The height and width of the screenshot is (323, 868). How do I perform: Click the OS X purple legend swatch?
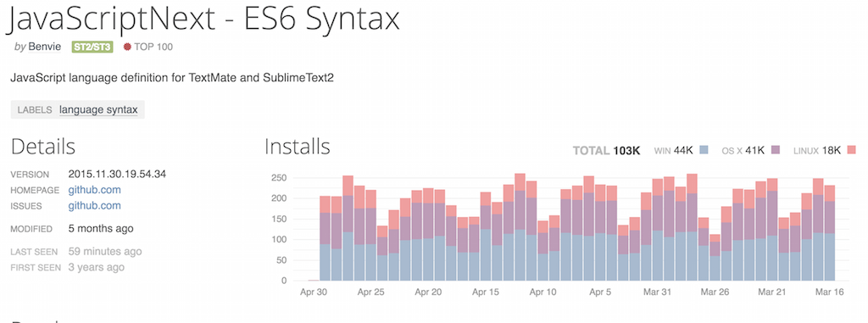coord(775,149)
